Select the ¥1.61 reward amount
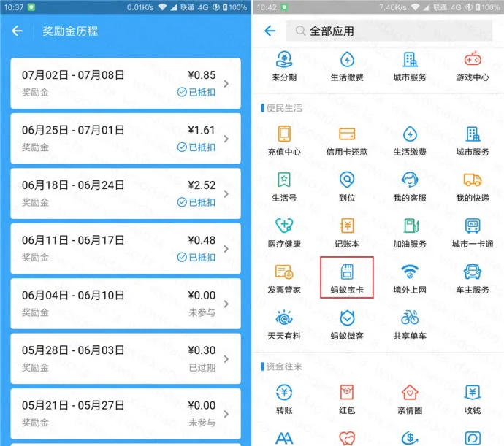 click(201, 130)
